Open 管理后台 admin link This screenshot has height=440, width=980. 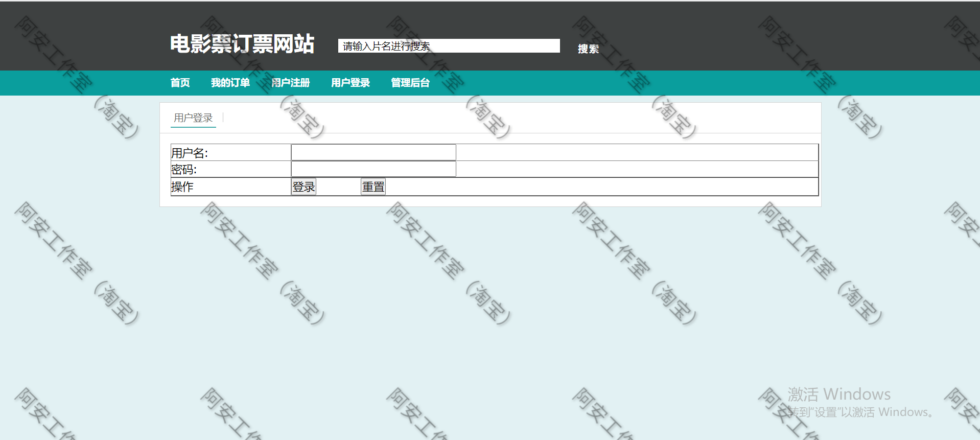(x=410, y=83)
